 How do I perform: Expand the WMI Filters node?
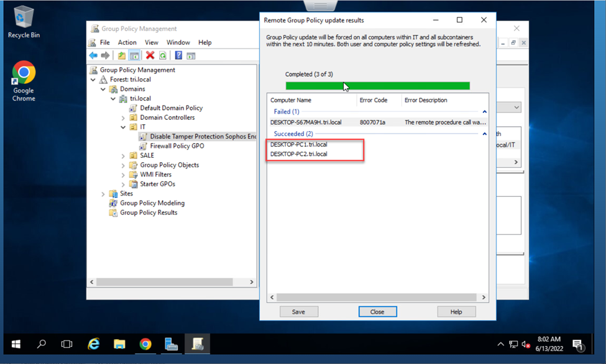[x=123, y=175]
